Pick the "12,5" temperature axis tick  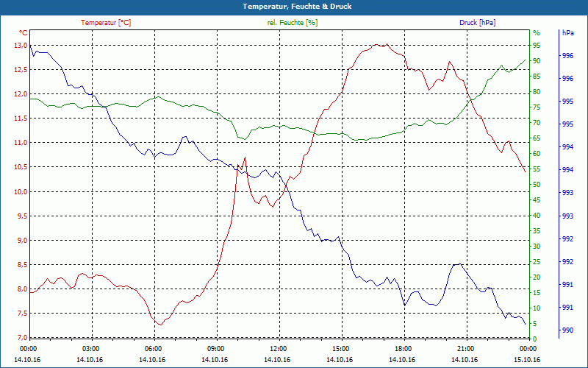21,70
